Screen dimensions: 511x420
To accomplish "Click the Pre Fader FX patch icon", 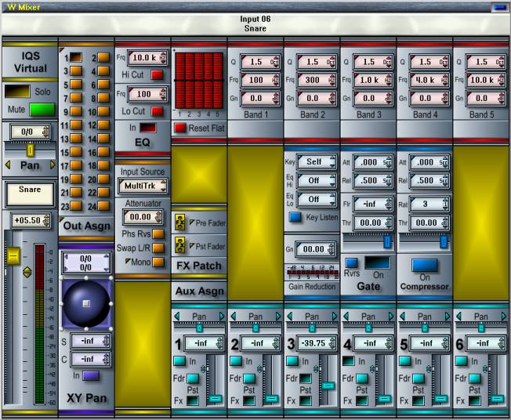I will [179, 223].
